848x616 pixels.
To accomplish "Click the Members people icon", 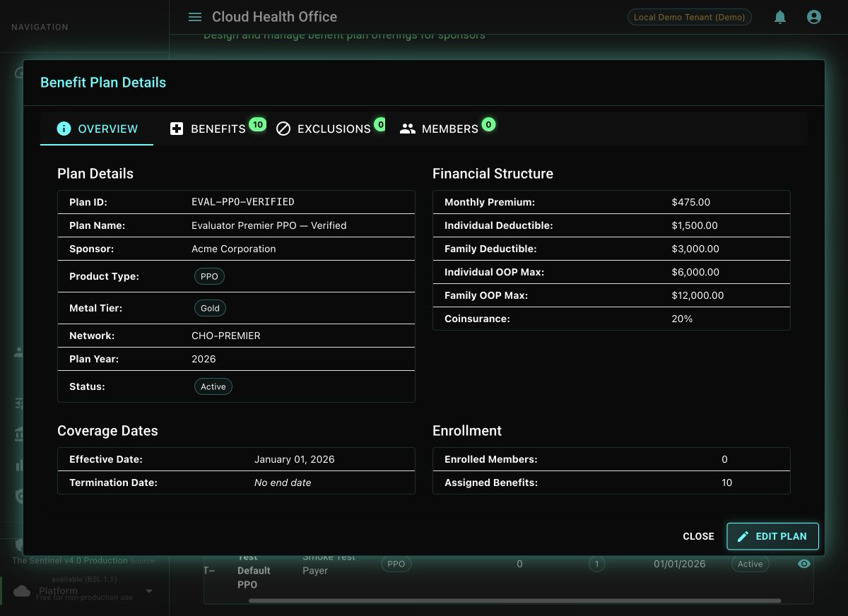I will (x=408, y=129).
